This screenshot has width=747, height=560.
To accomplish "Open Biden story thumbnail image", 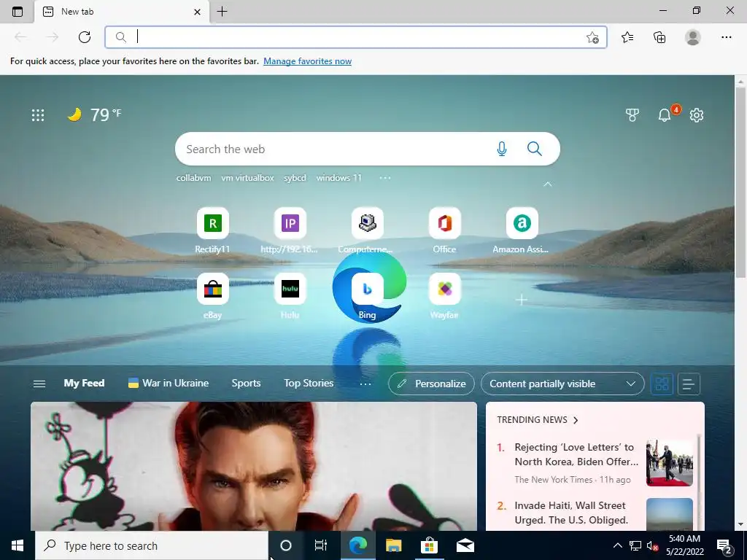I will pyautogui.click(x=670, y=463).
